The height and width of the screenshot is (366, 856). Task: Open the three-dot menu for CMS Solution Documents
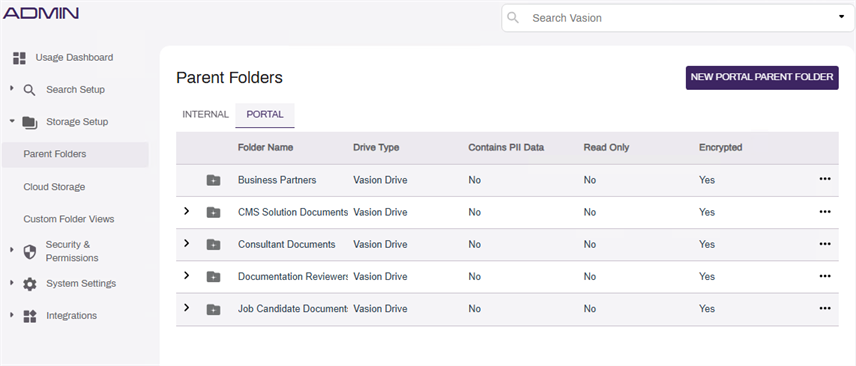[x=825, y=211]
